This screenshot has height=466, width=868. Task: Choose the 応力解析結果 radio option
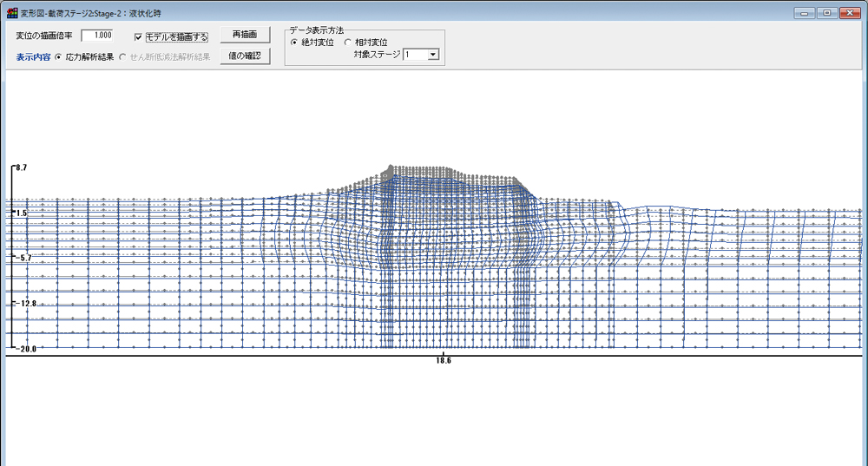click(x=58, y=57)
